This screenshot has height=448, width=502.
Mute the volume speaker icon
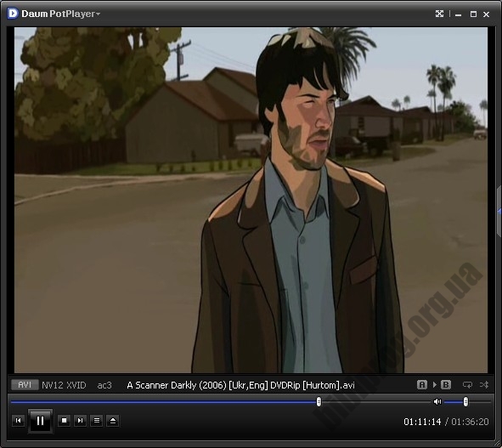point(437,401)
